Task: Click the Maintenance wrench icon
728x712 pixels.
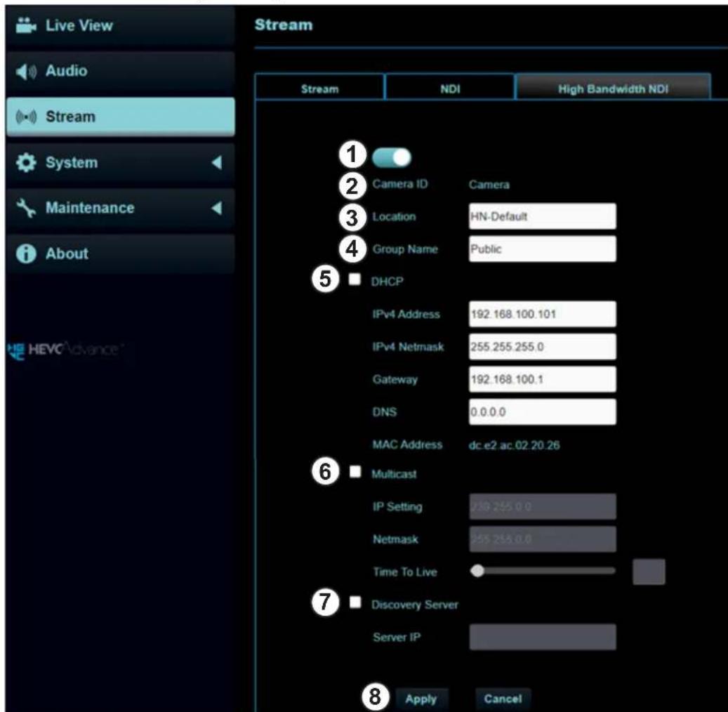Action: [26, 208]
